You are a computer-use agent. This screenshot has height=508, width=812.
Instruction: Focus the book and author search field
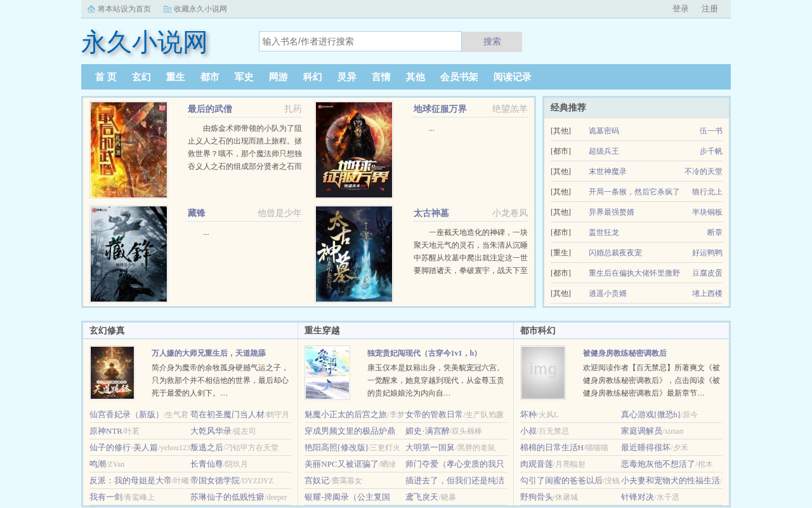coord(360,41)
